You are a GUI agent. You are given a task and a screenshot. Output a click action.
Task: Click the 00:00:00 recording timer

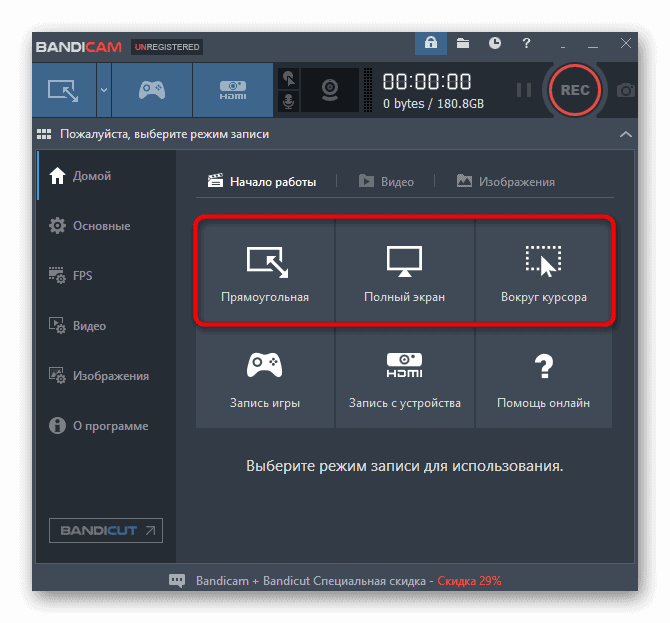click(427, 81)
